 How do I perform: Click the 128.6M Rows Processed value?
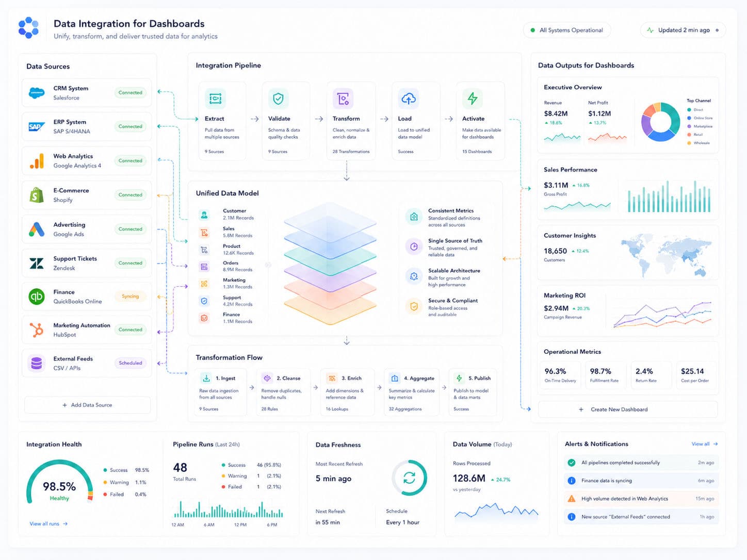click(469, 478)
